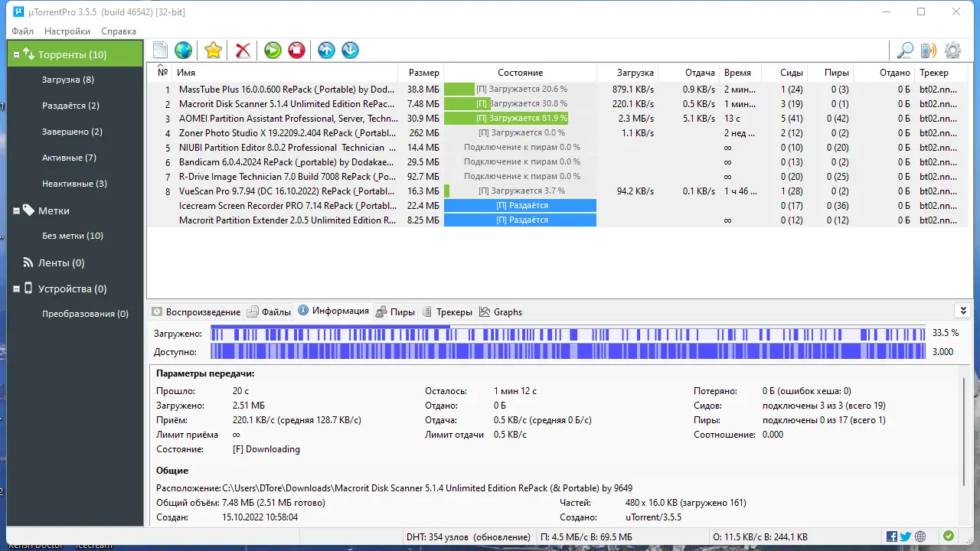Click the Пиры tab people icon
The image size is (980, 551).
[x=381, y=311]
